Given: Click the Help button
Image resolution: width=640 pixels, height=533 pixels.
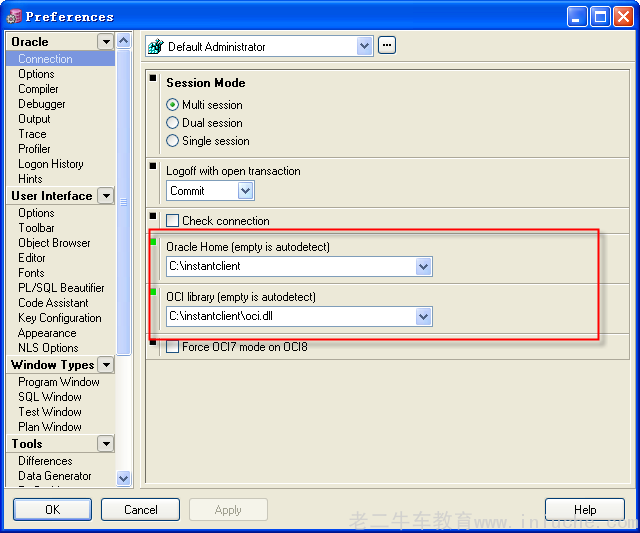Looking at the screenshot, I should (584, 509).
